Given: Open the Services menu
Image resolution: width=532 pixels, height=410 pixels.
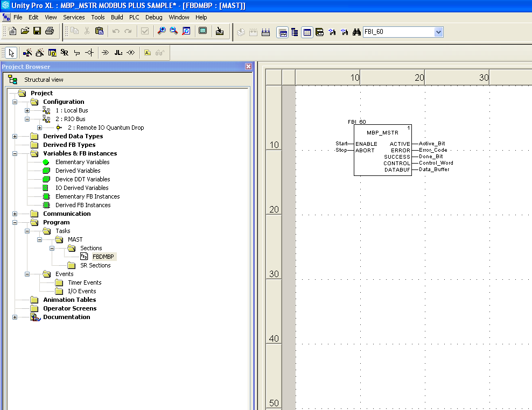Looking at the screenshot, I should click(74, 17).
